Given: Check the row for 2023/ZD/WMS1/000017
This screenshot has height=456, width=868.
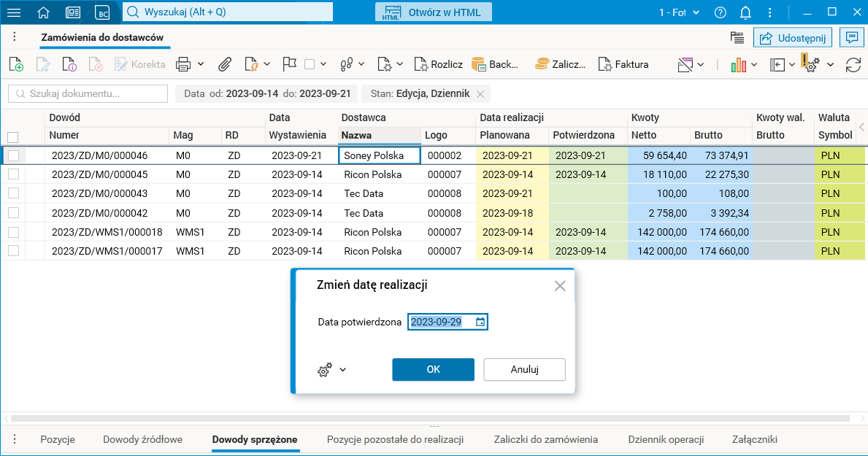Looking at the screenshot, I should pyautogui.click(x=14, y=251).
